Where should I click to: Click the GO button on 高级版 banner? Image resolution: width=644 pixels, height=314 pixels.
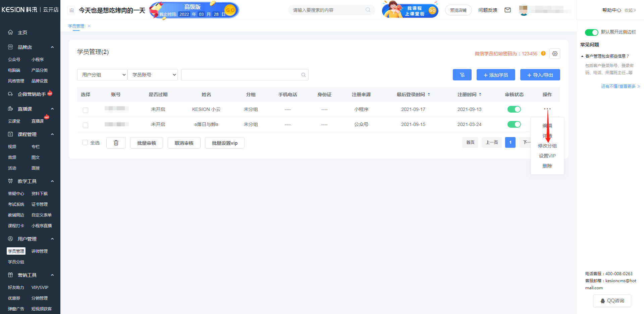230,10
